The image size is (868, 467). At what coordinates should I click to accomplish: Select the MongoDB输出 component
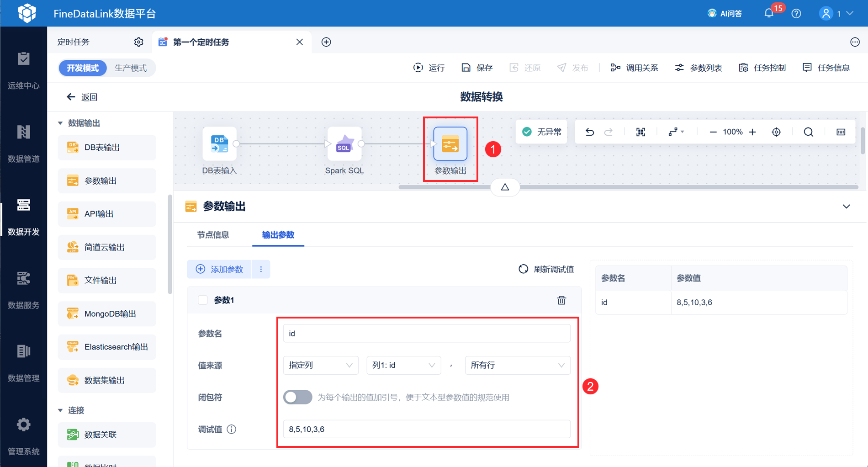107,314
